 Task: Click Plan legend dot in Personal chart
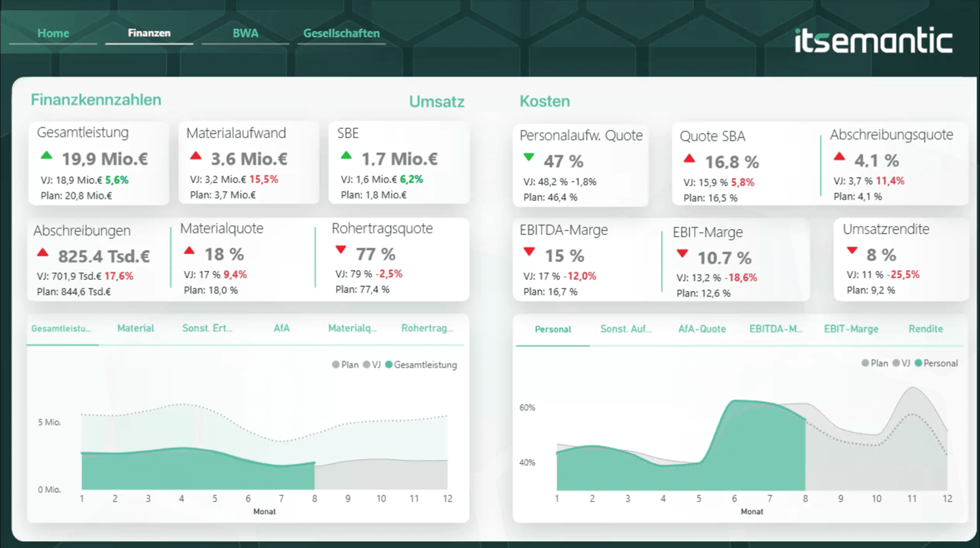coord(866,363)
